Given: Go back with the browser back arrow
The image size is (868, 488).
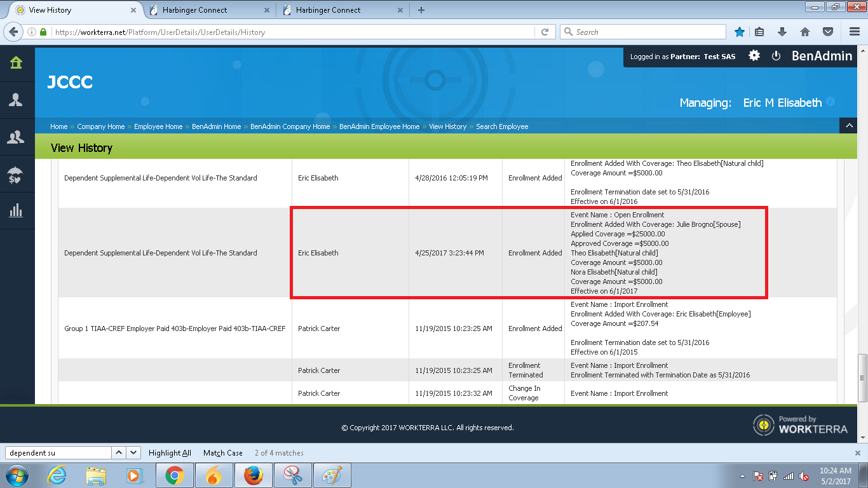Looking at the screenshot, I should (x=13, y=32).
